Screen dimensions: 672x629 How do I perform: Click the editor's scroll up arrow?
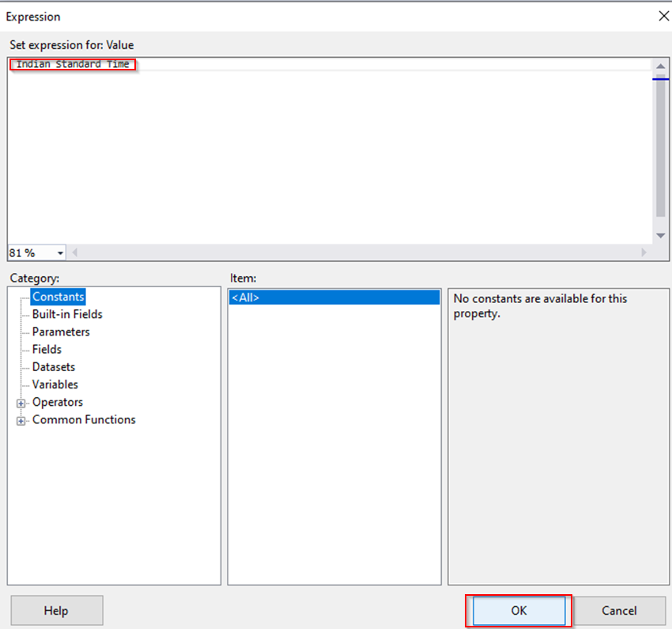pyautogui.click(x=660, y=66)
